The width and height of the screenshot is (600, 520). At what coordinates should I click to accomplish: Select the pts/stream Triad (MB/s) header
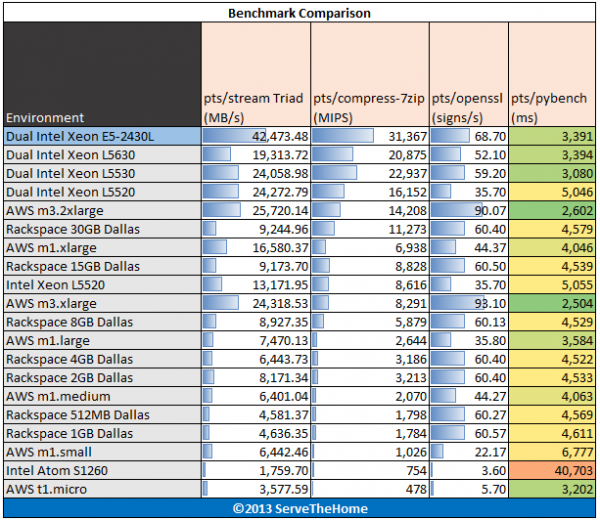[256, 74]
